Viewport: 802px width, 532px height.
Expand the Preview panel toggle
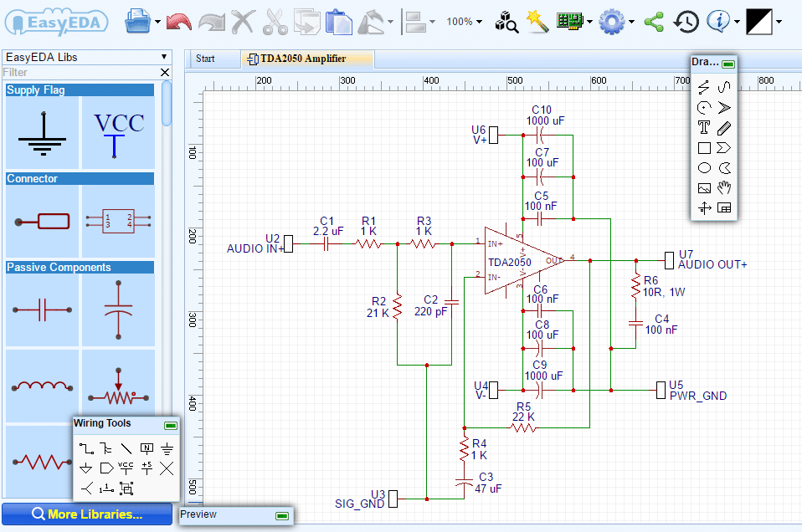pos(282,515)
